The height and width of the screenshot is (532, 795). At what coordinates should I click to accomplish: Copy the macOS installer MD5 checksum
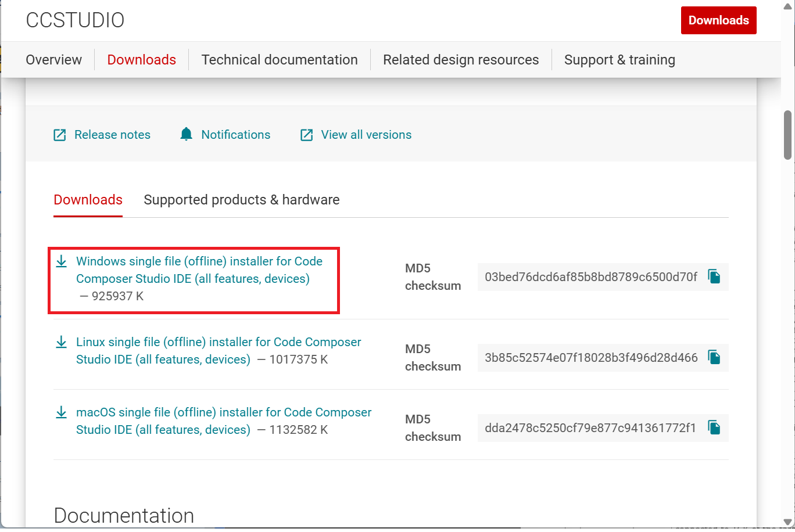point(714,427)
